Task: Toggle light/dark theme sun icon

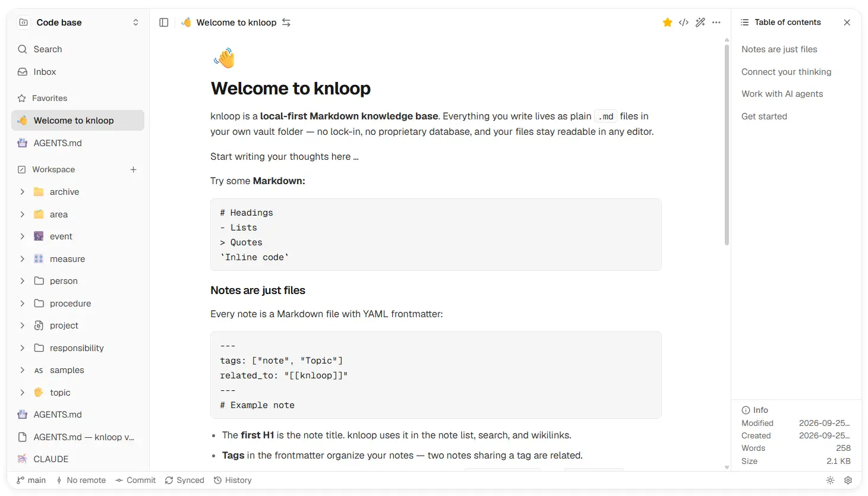Action: 830,481
